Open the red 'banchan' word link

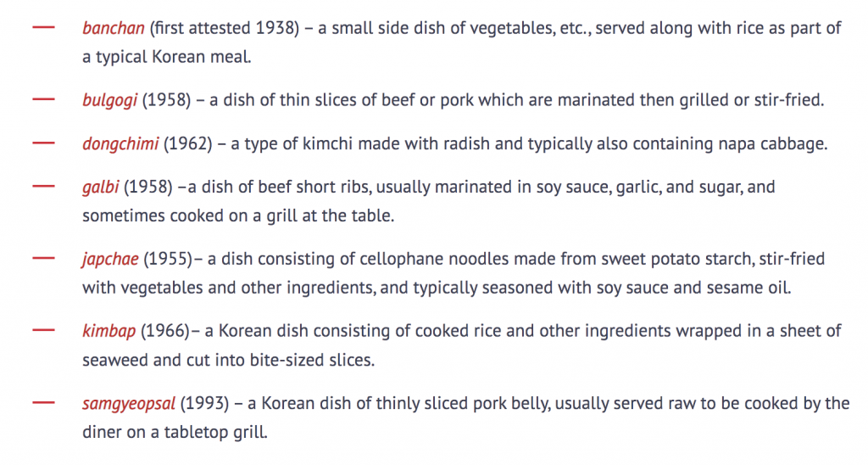click(x=114, y=28)
